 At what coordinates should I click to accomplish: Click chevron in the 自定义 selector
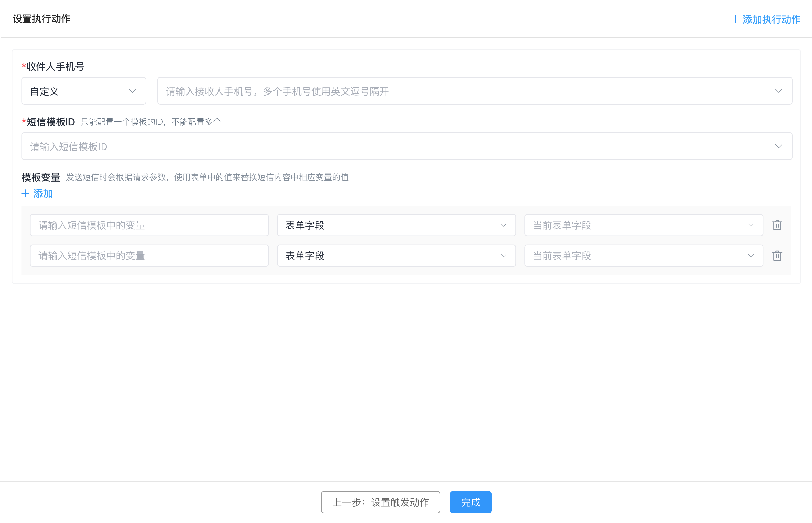click(x=132, y=91)
